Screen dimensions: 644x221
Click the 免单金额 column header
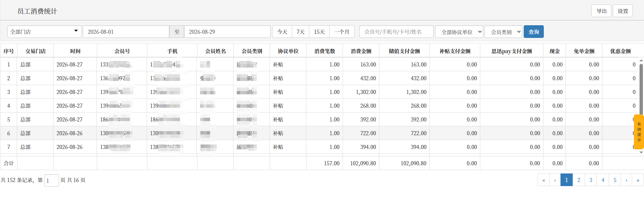click(584, 51)
